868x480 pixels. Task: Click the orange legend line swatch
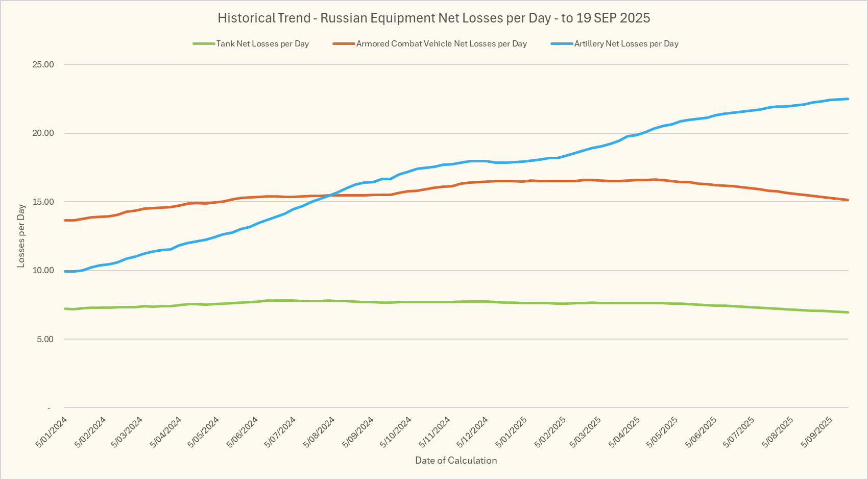coord(344,44)
